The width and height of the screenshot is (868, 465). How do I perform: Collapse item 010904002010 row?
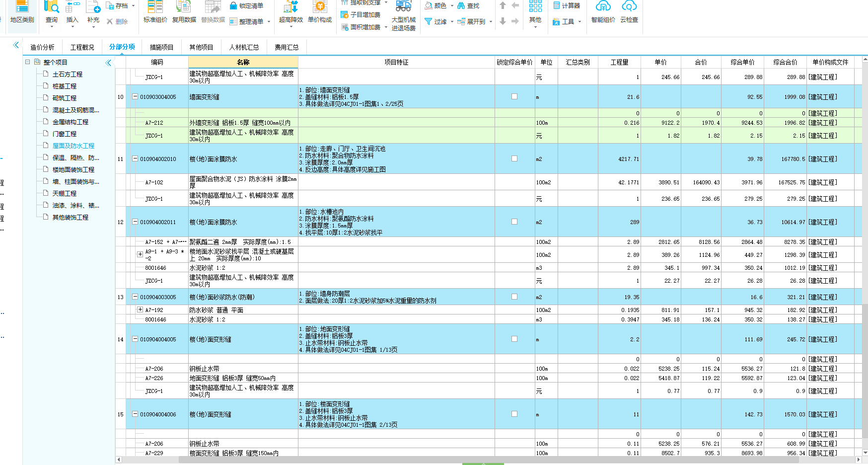(135, 158)
